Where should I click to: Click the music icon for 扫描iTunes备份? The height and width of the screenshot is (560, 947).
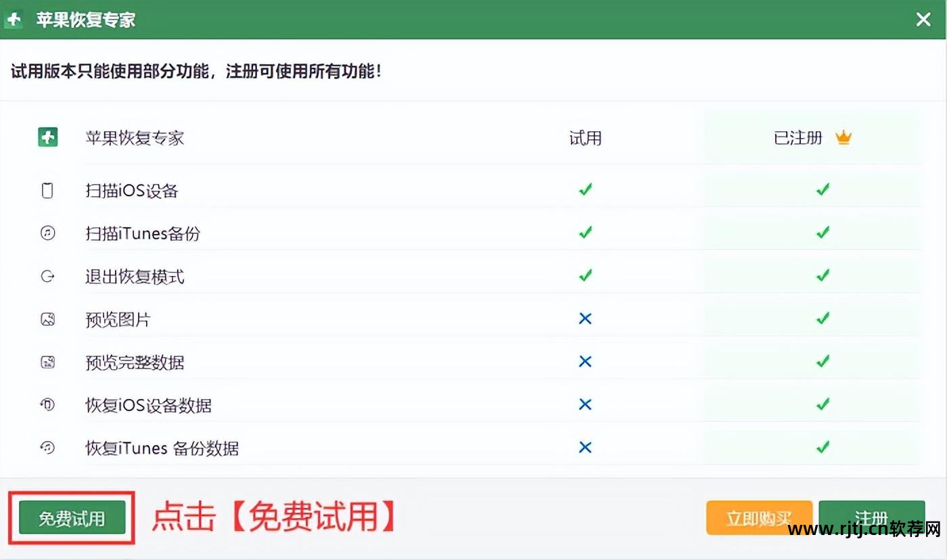coord(47,233)
